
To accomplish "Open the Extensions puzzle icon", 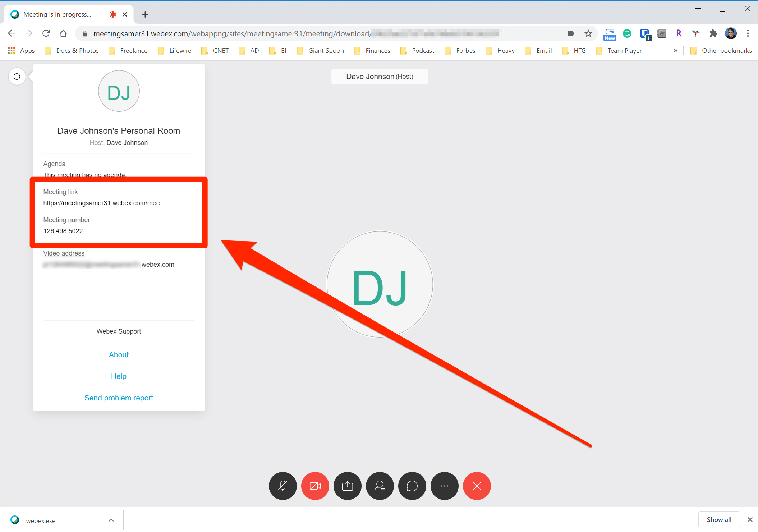I will pyautogui.click(x=713, y=34).
